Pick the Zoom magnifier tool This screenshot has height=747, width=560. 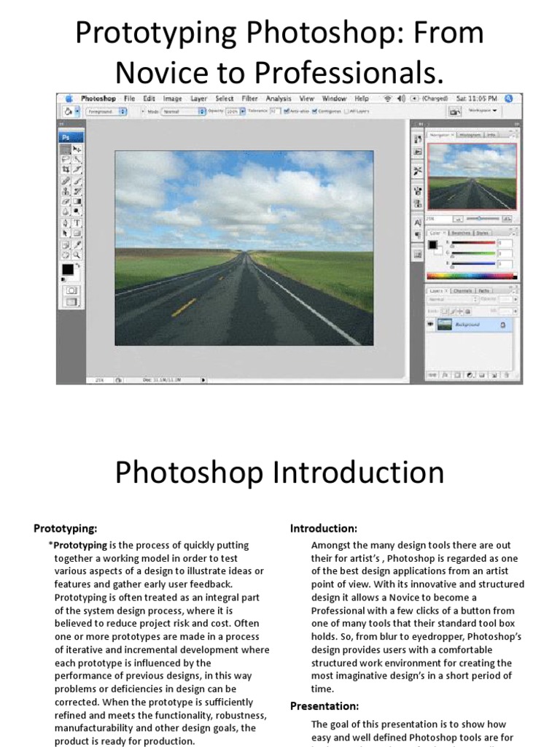pos(77,255)
